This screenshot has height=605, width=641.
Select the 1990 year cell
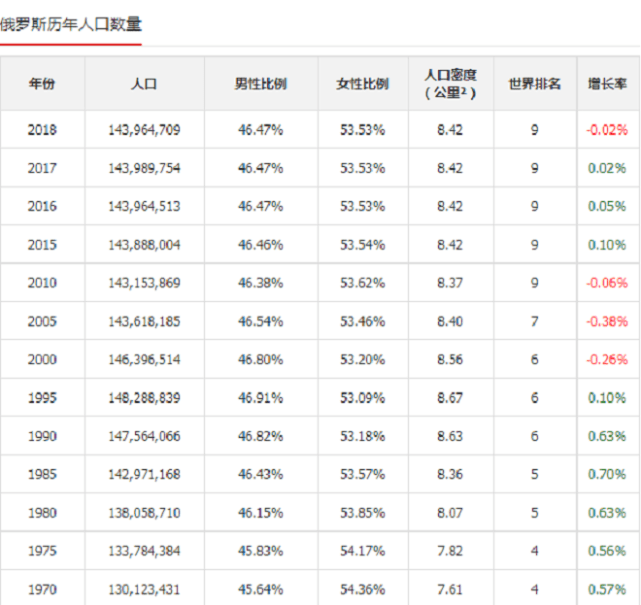(42, 436)
